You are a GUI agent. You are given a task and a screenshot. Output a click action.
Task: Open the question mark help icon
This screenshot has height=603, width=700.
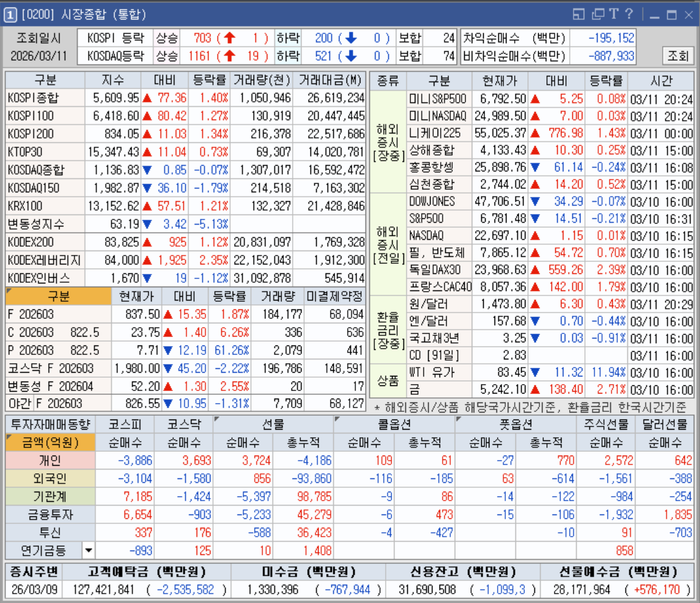click(629, 15)
